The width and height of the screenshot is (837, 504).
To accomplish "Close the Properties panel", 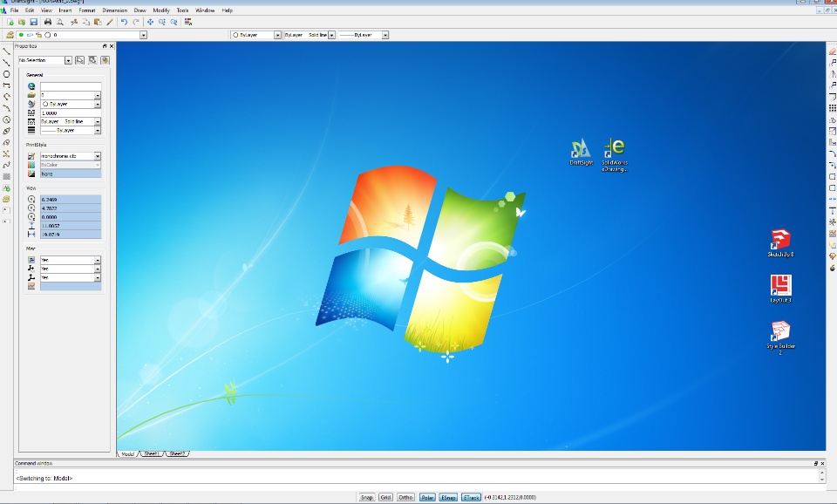I will pos(111,46).
